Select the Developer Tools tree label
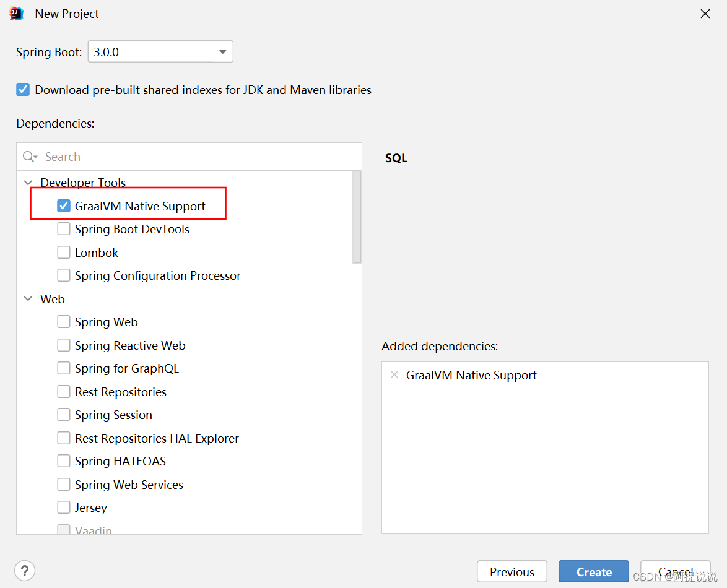727x588 pixels. coord(83,183)
